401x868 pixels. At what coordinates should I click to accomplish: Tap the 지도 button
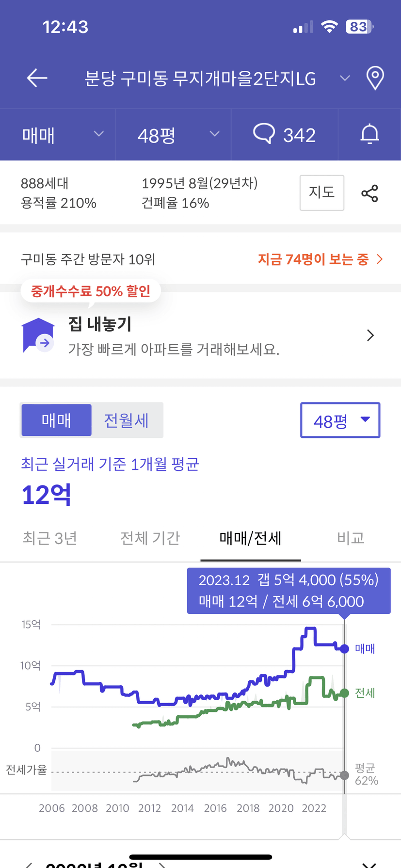coord(322,193)
